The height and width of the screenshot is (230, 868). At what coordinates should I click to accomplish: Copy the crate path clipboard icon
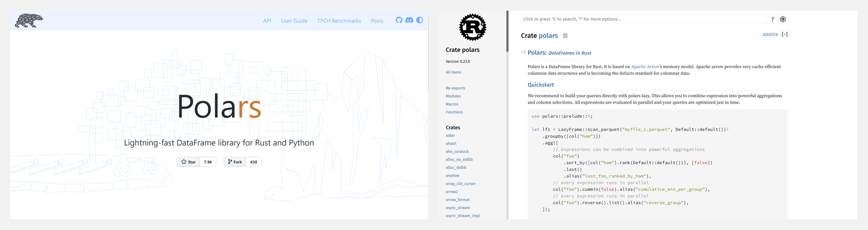(x=565, y=36)
